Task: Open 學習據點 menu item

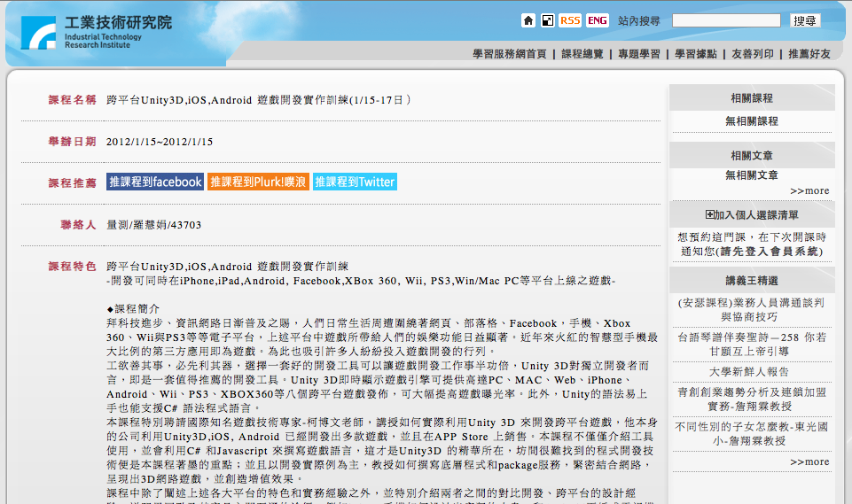Action: click(x=695, y=54)
